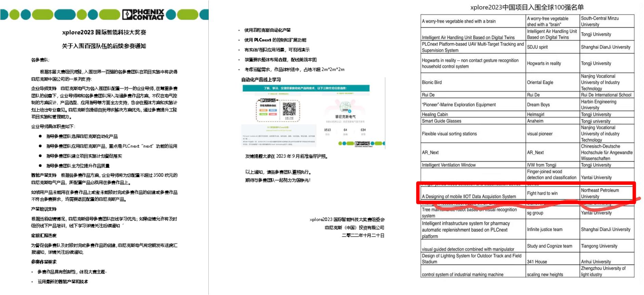Click the "non contact gesture recognition" project cell
Screen dimensions: 644x295
coord(473,63)
